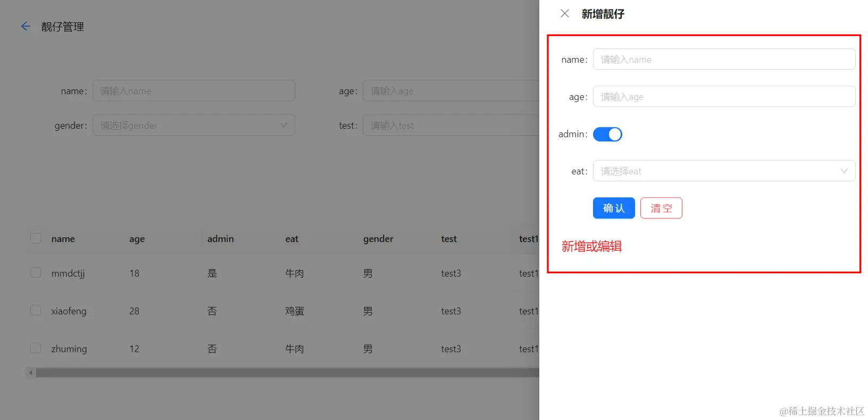Screen dimensions: 868x420
Task: Click the mmdctjj name cell
Action: 68,273
